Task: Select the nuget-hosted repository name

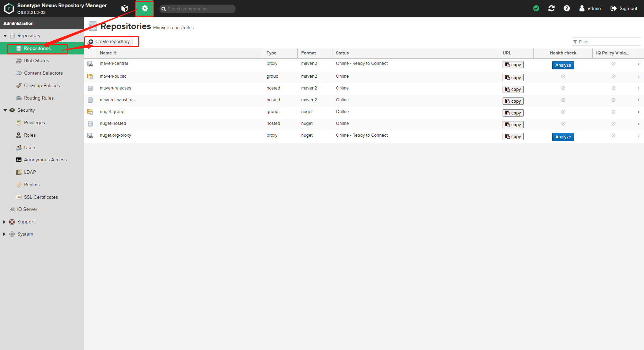Action: [113, 123]
